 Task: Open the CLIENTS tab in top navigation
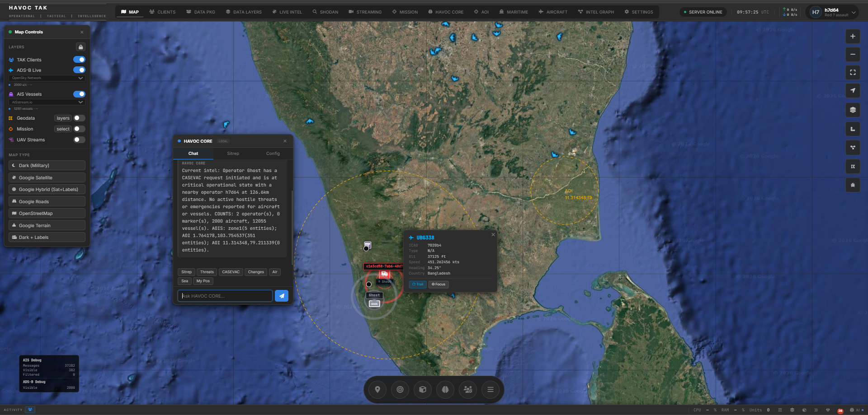(x=162, y=12)
